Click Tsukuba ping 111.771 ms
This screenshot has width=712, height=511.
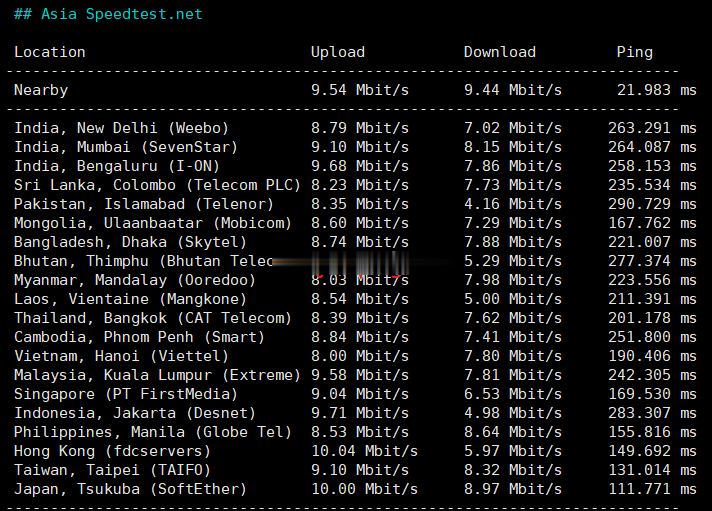[x=652, y=490]
